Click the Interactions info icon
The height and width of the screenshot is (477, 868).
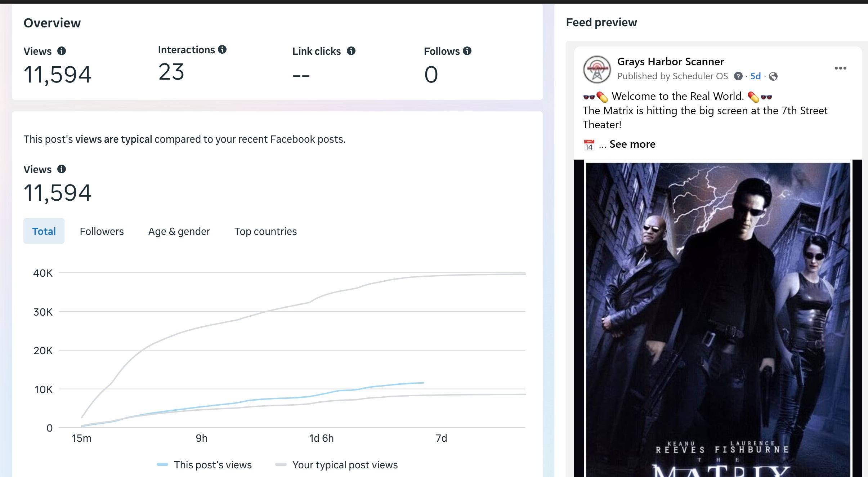(x=222, y=49)
